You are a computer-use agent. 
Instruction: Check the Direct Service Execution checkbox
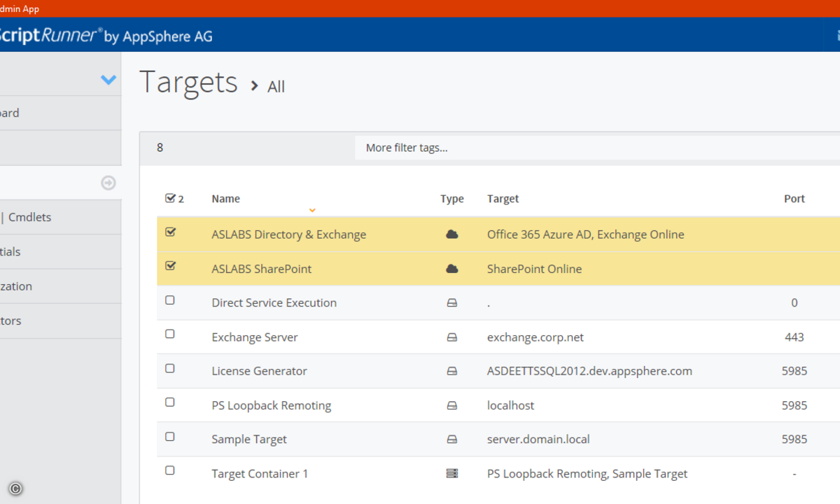(x=169, y=300)
